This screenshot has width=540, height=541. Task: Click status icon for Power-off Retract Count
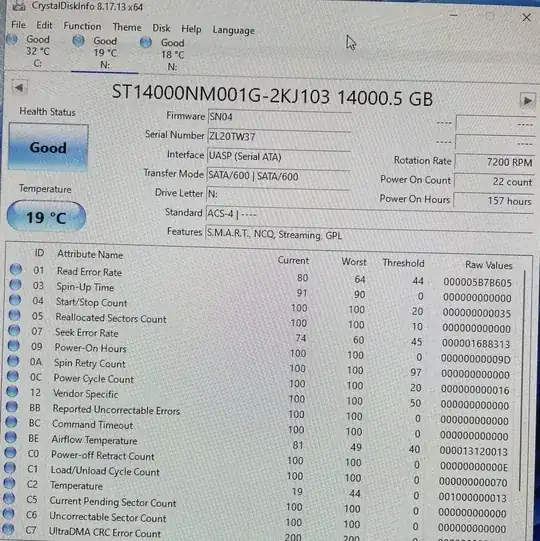point(10,452)
